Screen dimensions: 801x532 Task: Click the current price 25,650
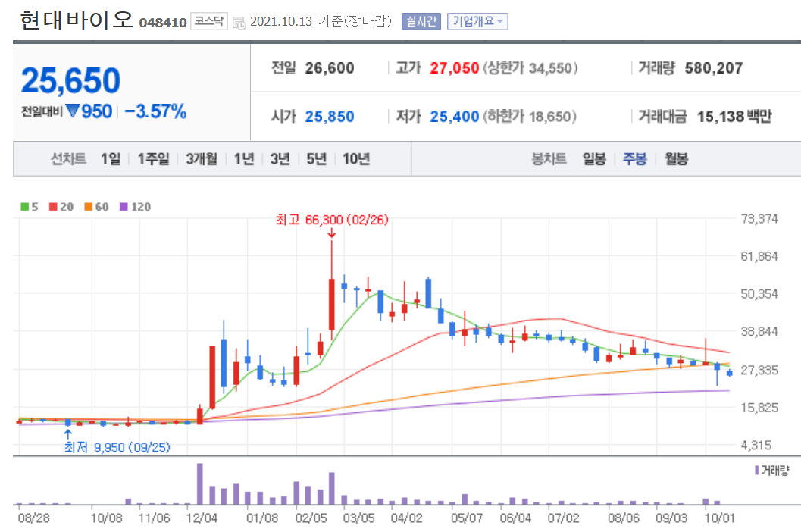pos(70,80)
